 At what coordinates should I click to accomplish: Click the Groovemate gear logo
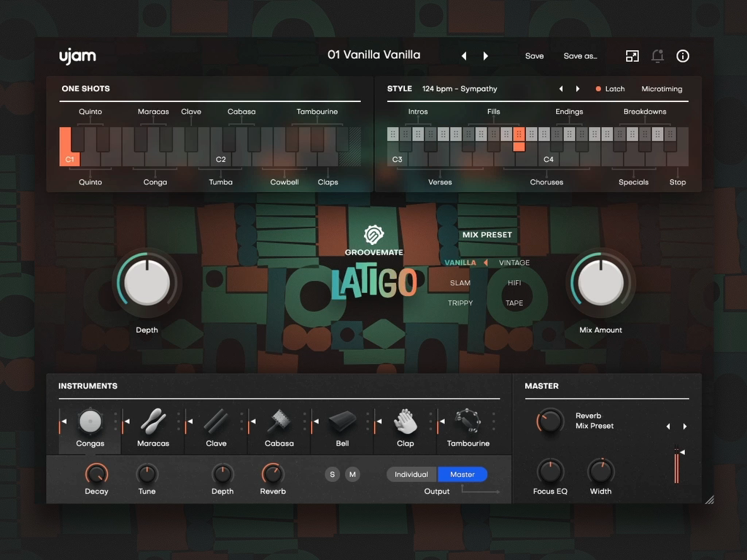[374, 235]
